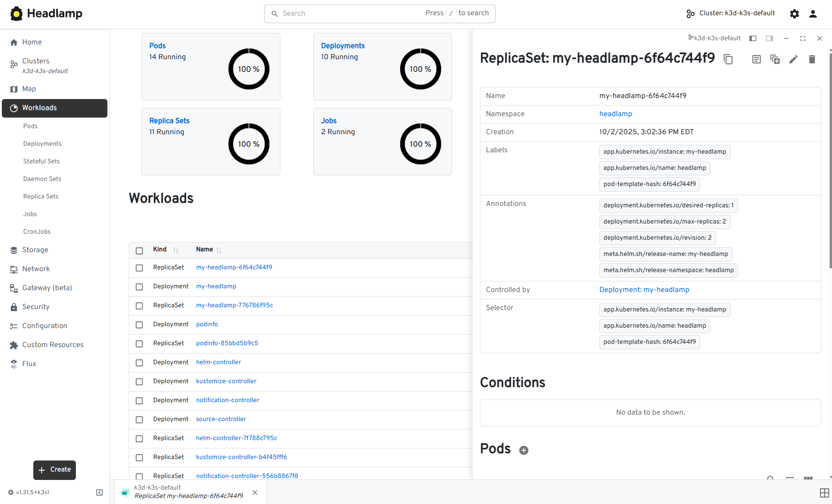Image resolution: width=832 pixels, height=504 pixels.
Task: Check the podinfo Deployment row checkbox
Action: coord(139,325)
